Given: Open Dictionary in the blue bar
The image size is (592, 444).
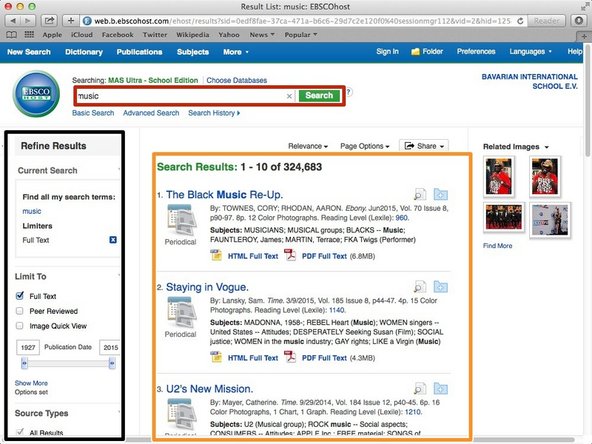Looking at the screenshot, I should (84, 52).
